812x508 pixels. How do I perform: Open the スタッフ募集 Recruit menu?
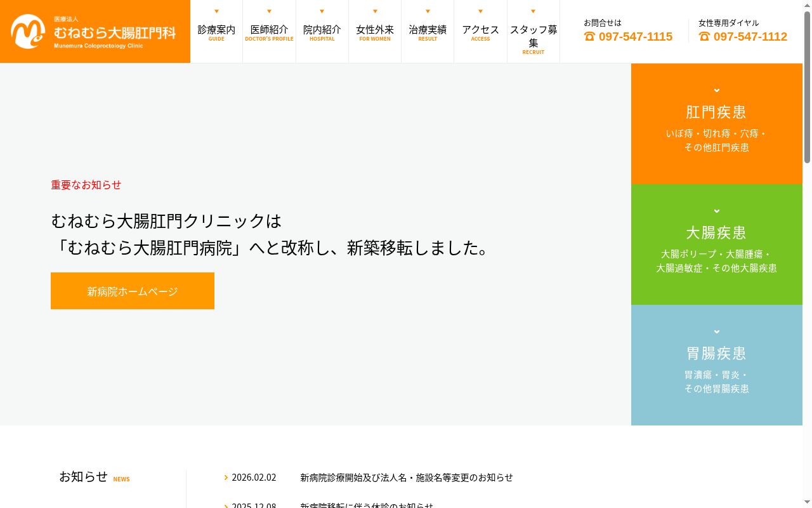pyautogui.click(x=534, y=32)
